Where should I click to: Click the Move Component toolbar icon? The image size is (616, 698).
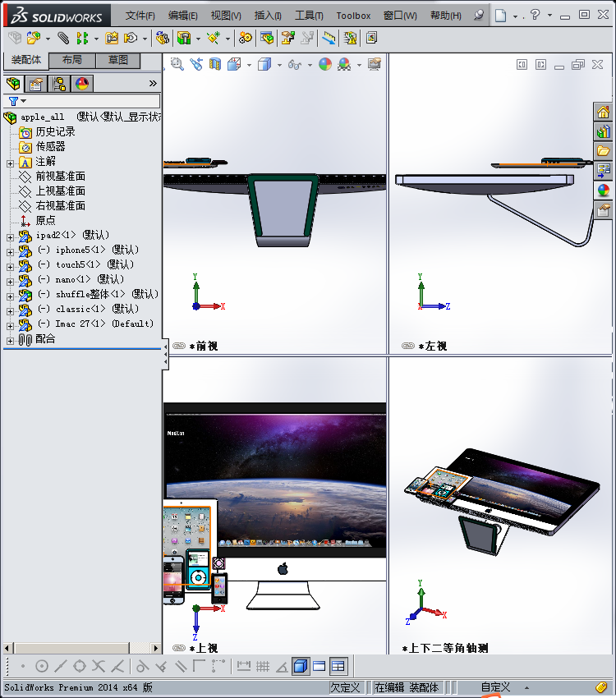131,39
